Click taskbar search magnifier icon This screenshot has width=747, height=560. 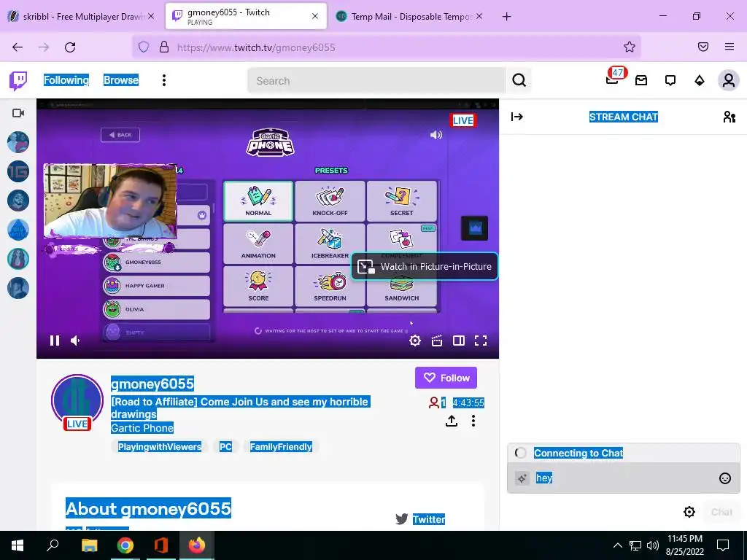tap(53, 545)
